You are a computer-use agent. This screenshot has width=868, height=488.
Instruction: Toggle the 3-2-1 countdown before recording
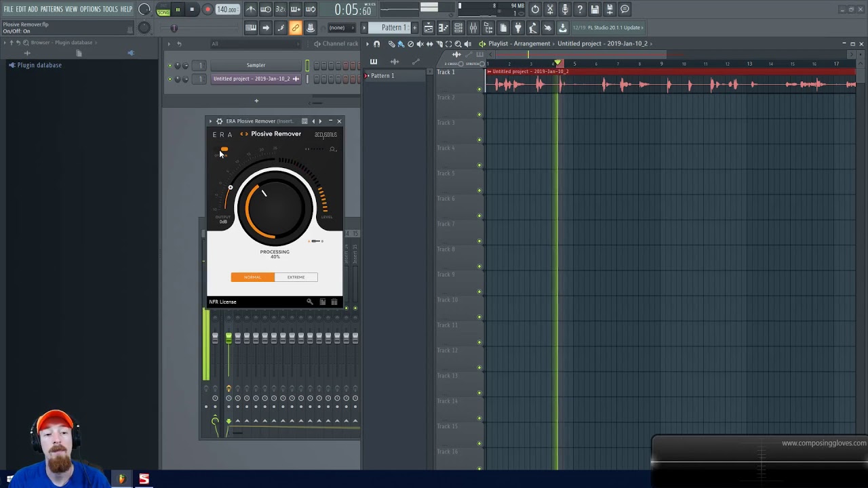[x=280, y=9]
